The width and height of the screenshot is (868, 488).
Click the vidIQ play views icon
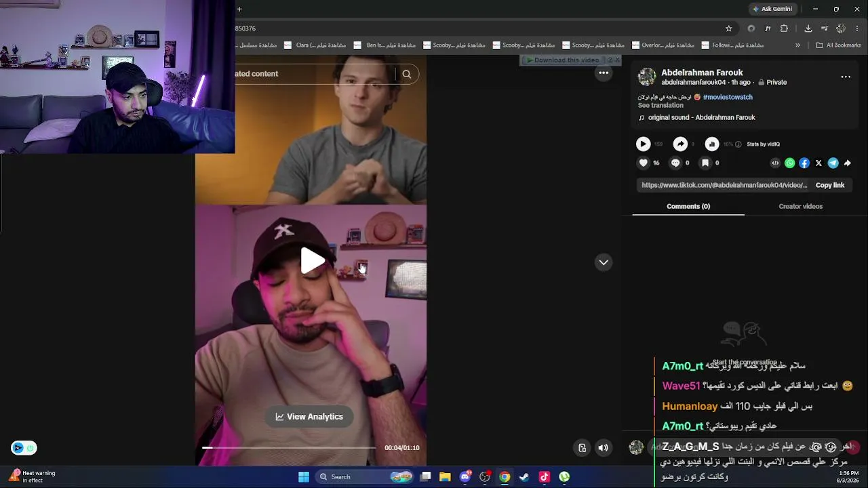pyautogui.click(x=643, y=144)
